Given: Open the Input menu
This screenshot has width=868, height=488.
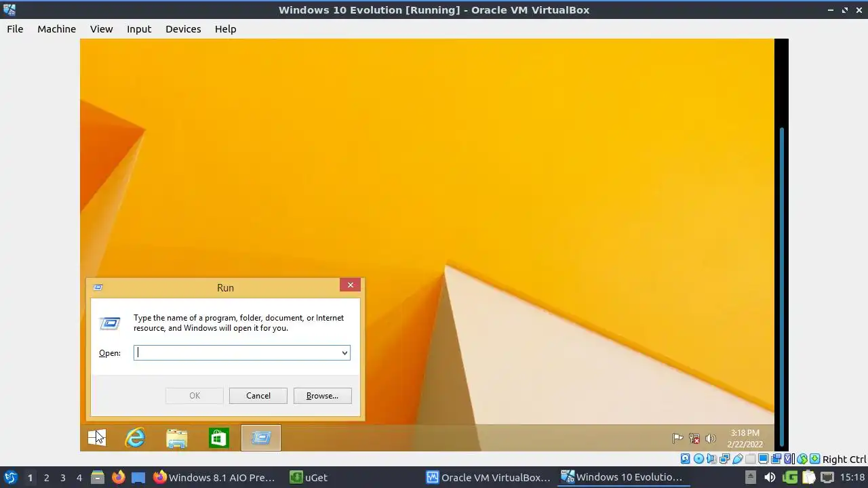Looking at the screenshot, I should pyautogui.click(x=139, y=29).
